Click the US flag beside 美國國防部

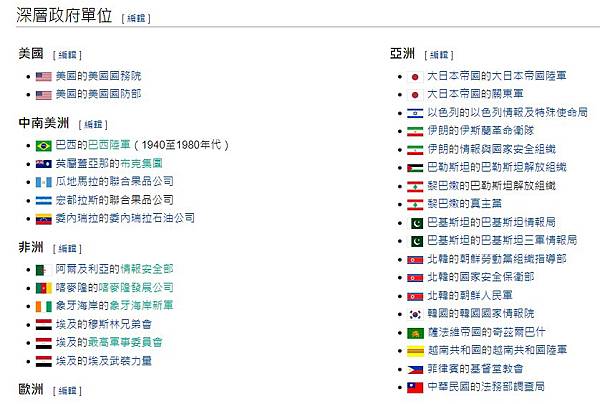44,95
